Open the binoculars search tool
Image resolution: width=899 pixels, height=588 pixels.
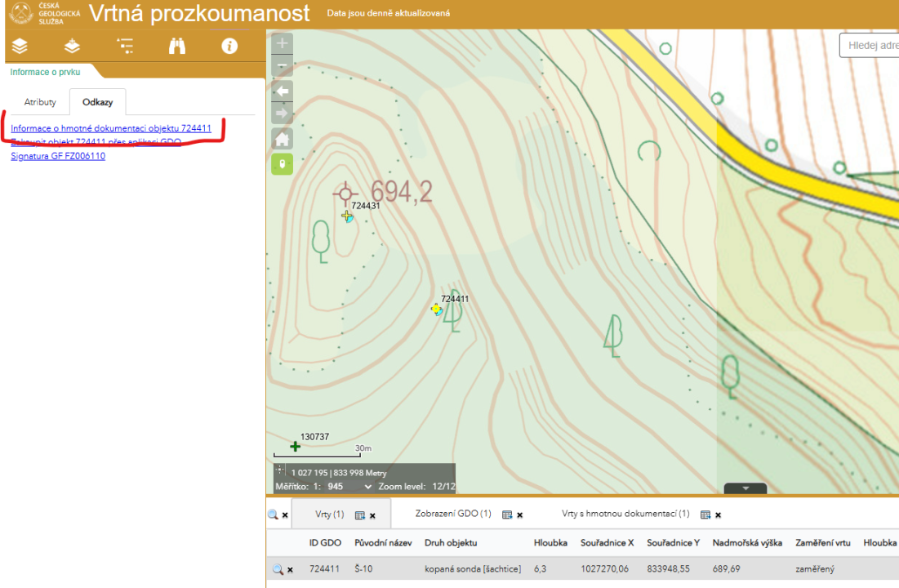click(x=177, y=46)
